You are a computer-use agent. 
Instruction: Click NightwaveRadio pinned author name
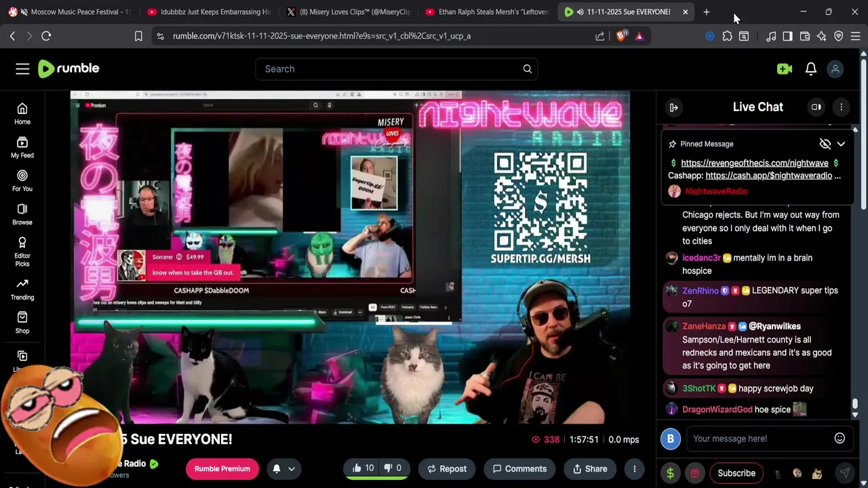coord(716,191)
